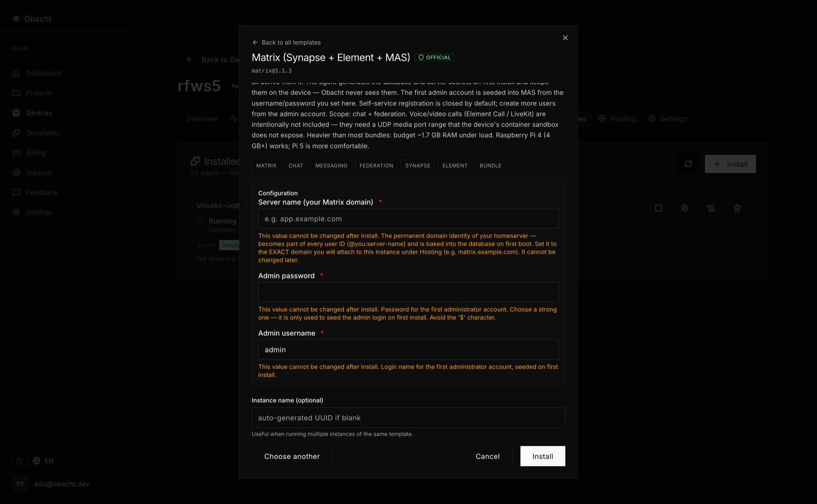Image resolution: width=817 pixels, height=504 pixels.
Task: Click the Support lifebuoy icon
Action: tap(16, 173)
